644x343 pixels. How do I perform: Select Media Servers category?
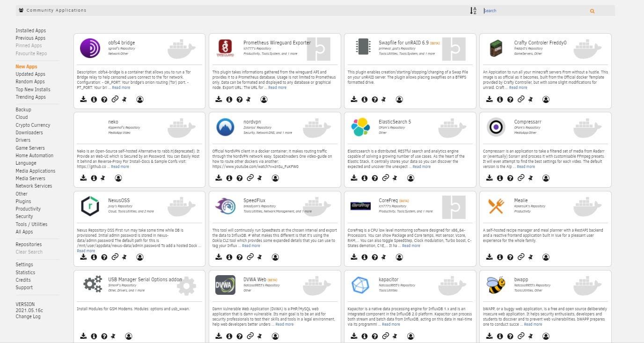click(x=30, y=178)
